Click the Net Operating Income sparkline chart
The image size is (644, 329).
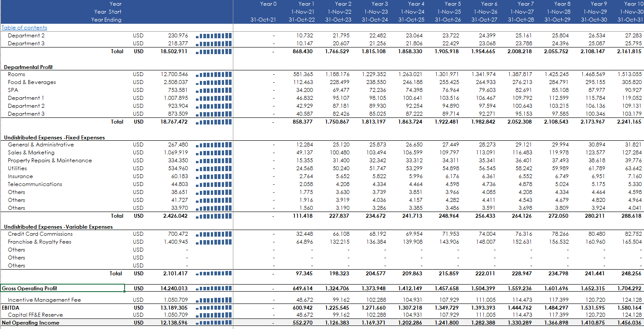(x=213, y=323)
